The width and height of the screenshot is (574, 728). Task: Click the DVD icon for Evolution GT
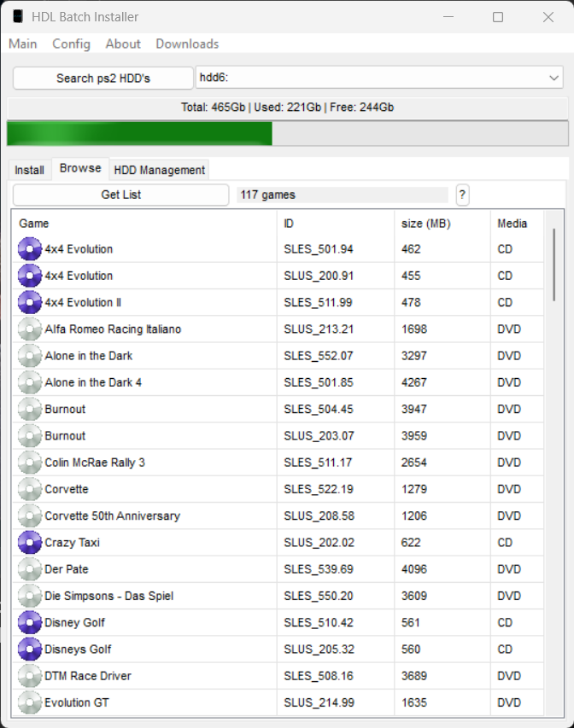click(x=30, y=703)
